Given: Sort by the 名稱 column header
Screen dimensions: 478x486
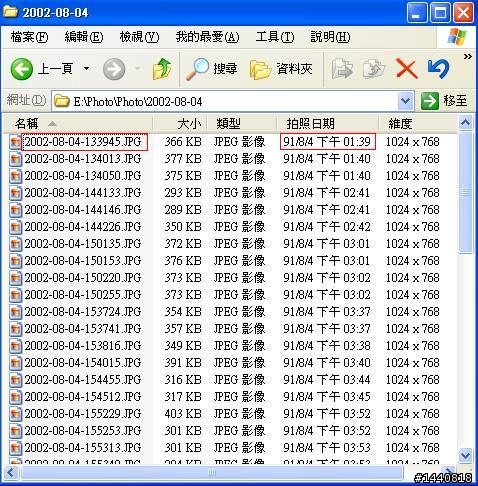Looking at the screenshot, I should click(78, 124).
